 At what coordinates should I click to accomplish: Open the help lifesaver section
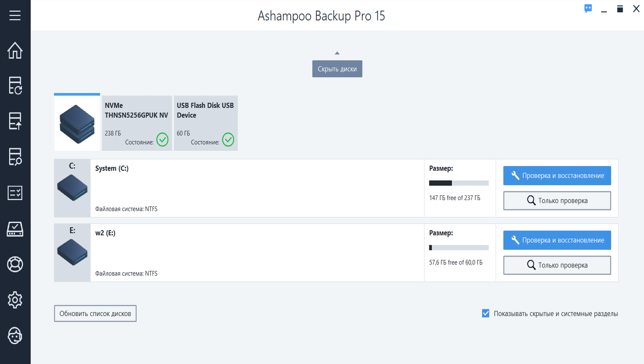tap(15, 264)
